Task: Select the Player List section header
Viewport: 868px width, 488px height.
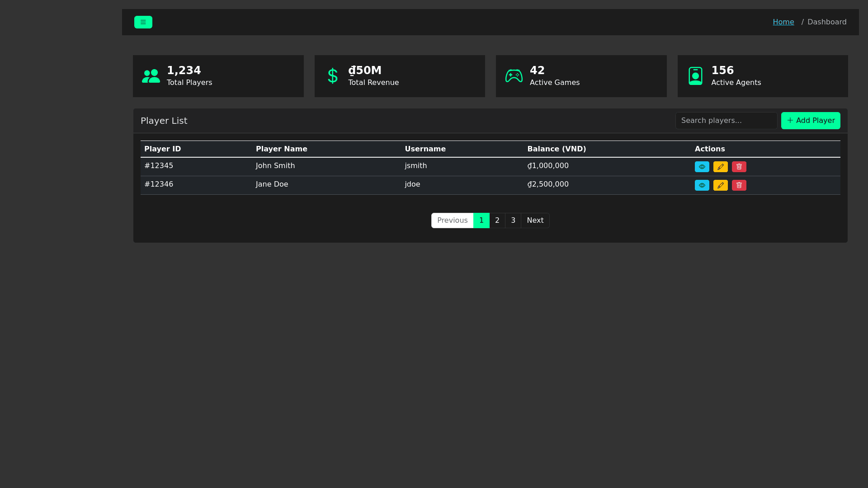Action: [164, 121]
